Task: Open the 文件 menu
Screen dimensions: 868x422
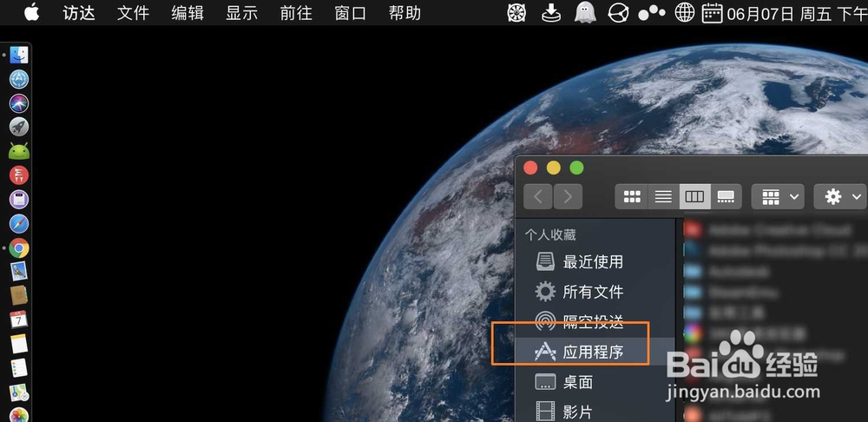Action: point(134,13)
